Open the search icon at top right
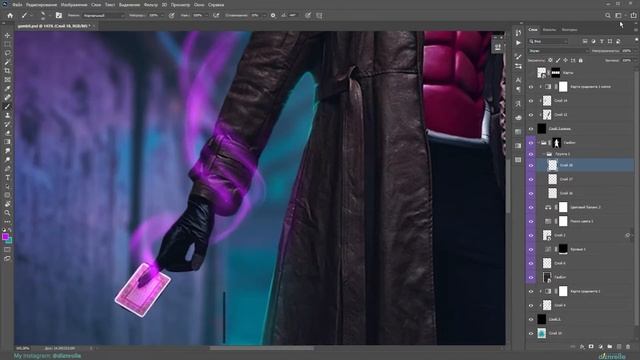 tap(608, 16)
